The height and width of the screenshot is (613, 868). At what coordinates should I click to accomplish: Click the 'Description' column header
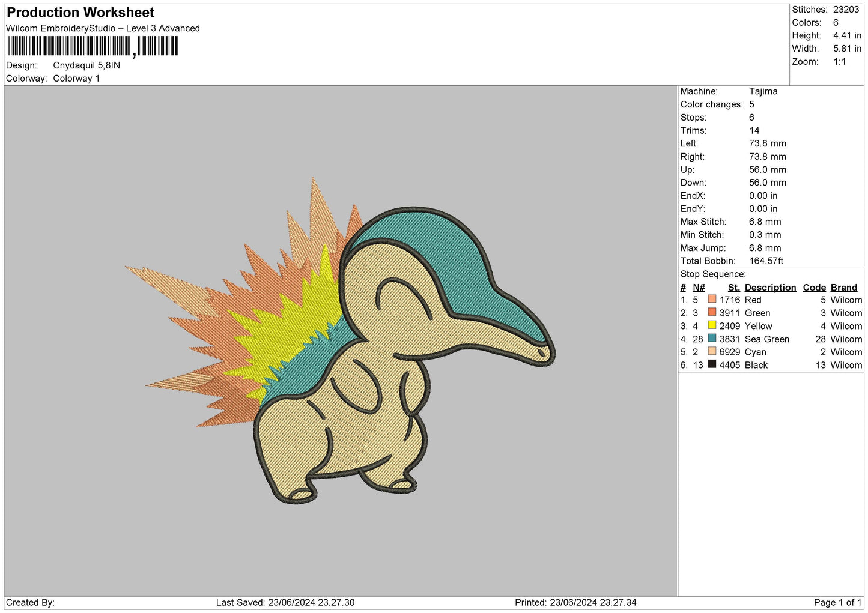click(770, 288)
